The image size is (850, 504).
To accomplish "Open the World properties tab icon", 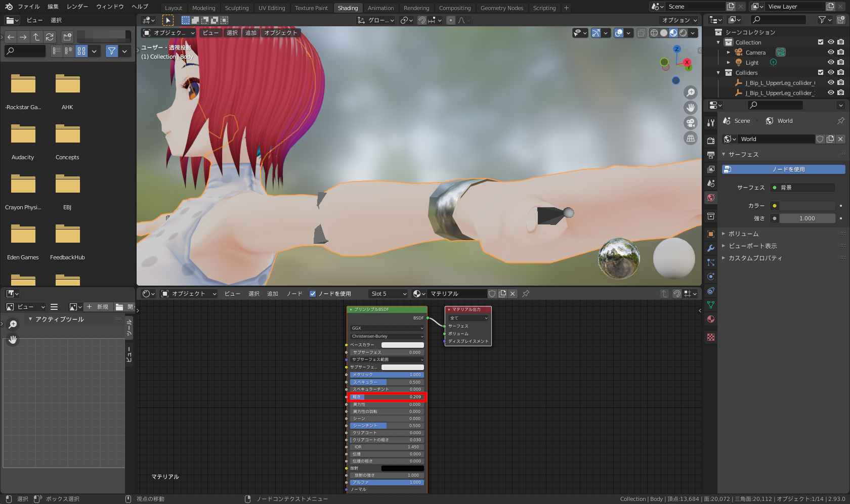I will 711,198.
